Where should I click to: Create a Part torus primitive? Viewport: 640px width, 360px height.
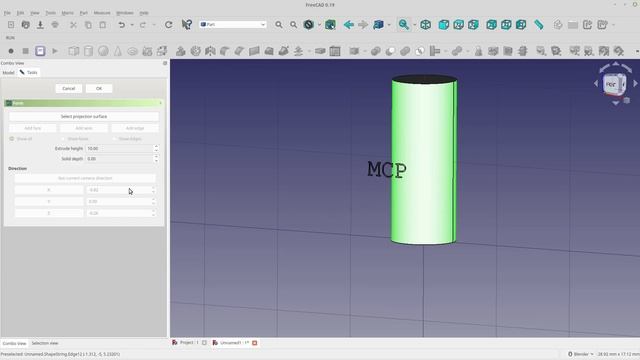tap(132, 51)
